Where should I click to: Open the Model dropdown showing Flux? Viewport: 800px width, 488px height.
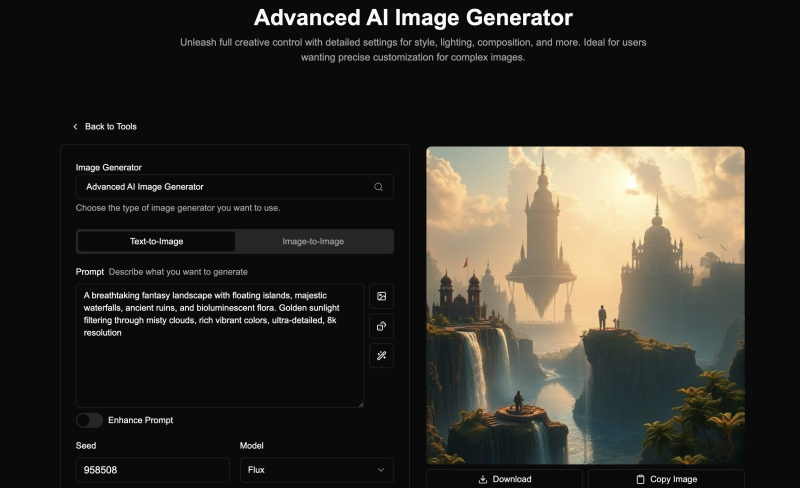[316, 469]
